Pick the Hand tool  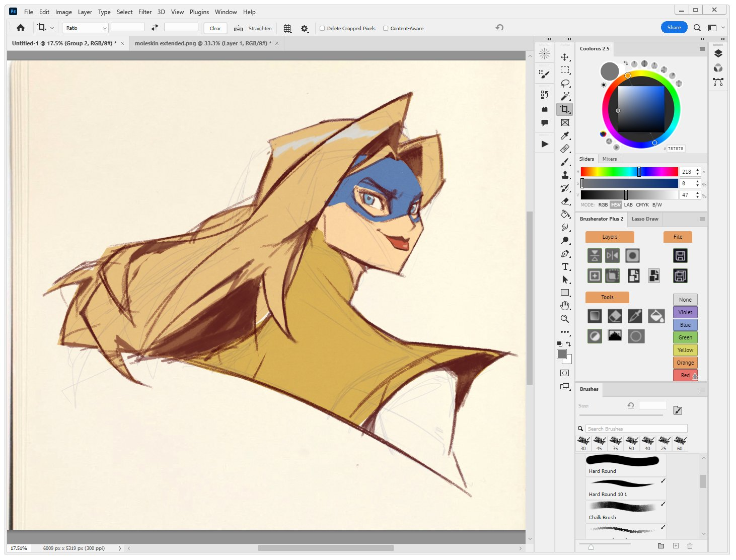click(565, 306)
